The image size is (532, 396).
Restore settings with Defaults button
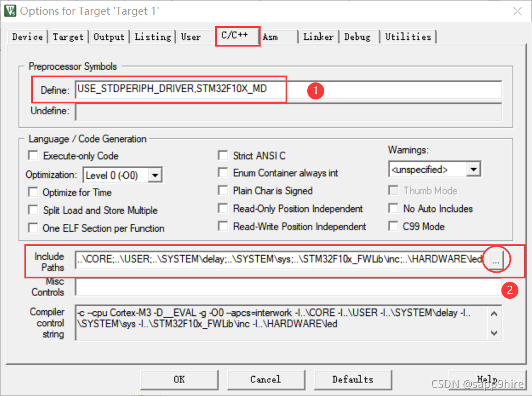pyautogui.click(x=353, y=380)
